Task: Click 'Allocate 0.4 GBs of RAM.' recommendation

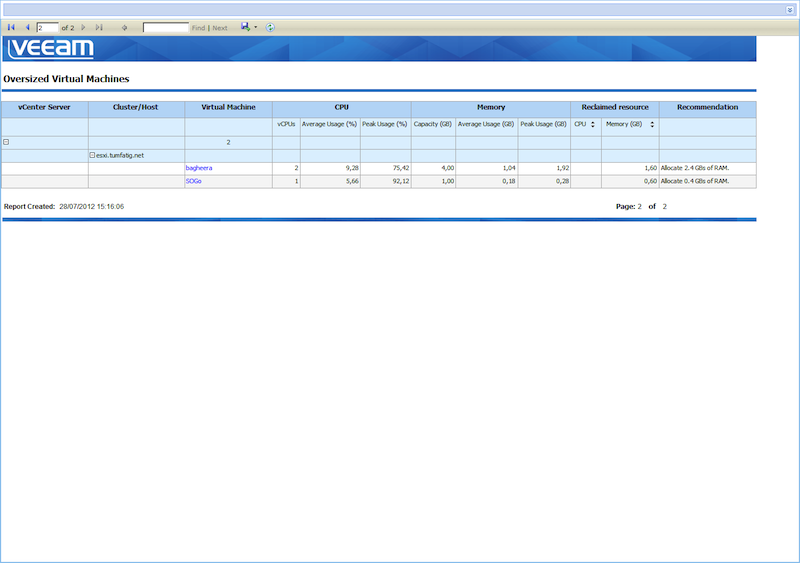Action: 695,181
